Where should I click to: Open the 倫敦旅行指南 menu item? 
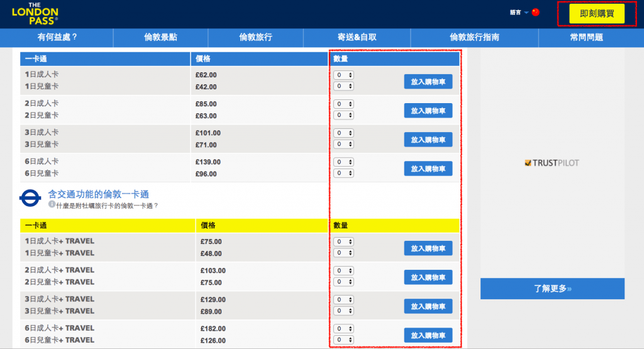(474, 37)
